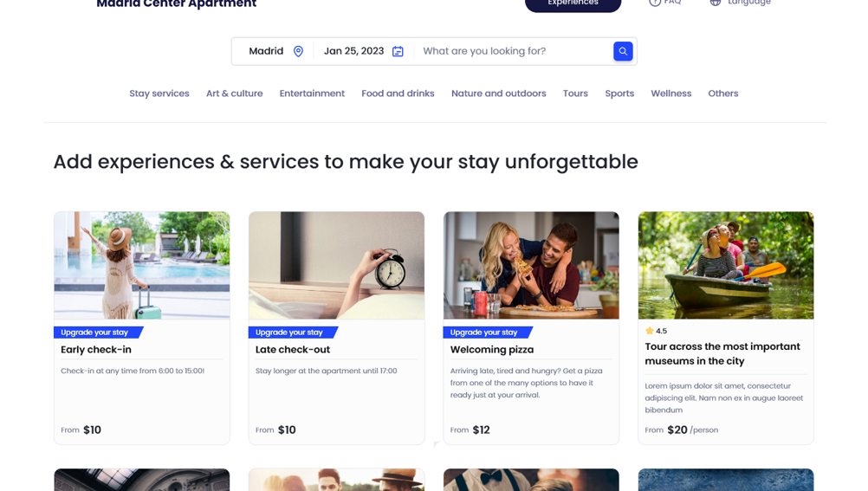Open the Late check-out card title

tap(292, 349)
